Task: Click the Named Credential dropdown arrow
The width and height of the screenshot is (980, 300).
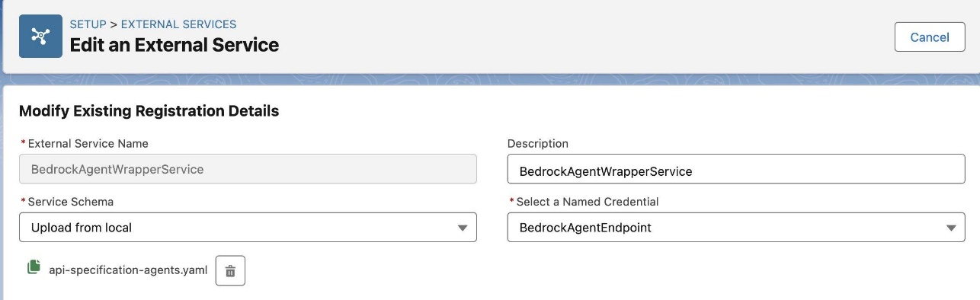Action: click(950, 228)
